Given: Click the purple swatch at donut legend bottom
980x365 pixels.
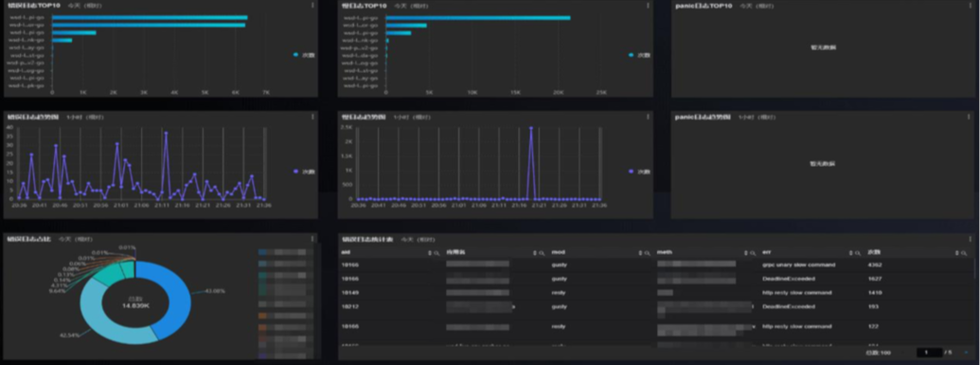Looking at the screenshot, I should pos(263,355).
